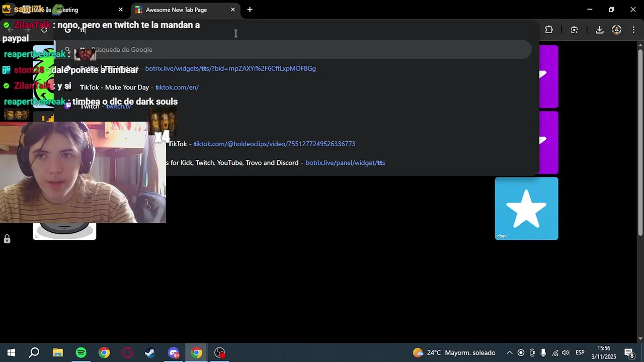The width and height of the screenshot is (644, 362).
Task: Click the lock icon on new tab page
Action: 7,239
